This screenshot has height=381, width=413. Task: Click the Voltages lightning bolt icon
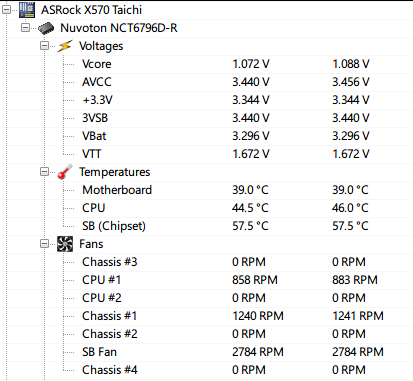coord(65,46)
